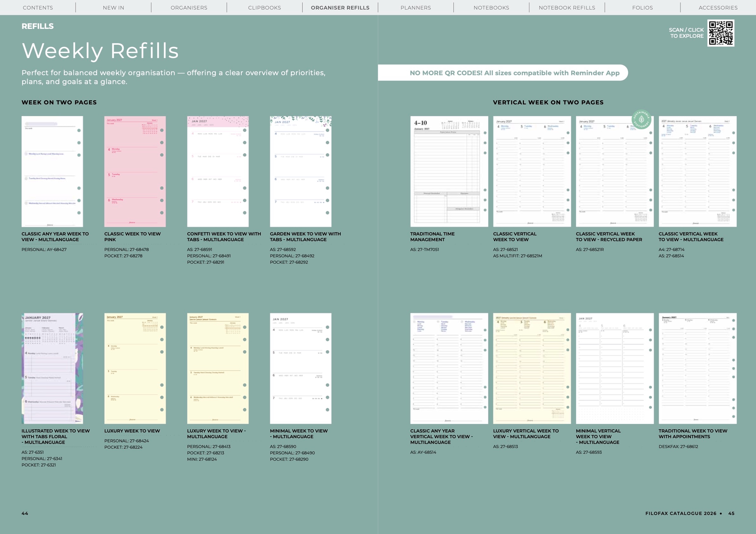This screenshot has height=534, width=756.
Task: Open the Luxury Vertical Week to View image
Action: (x=532, y=368)
